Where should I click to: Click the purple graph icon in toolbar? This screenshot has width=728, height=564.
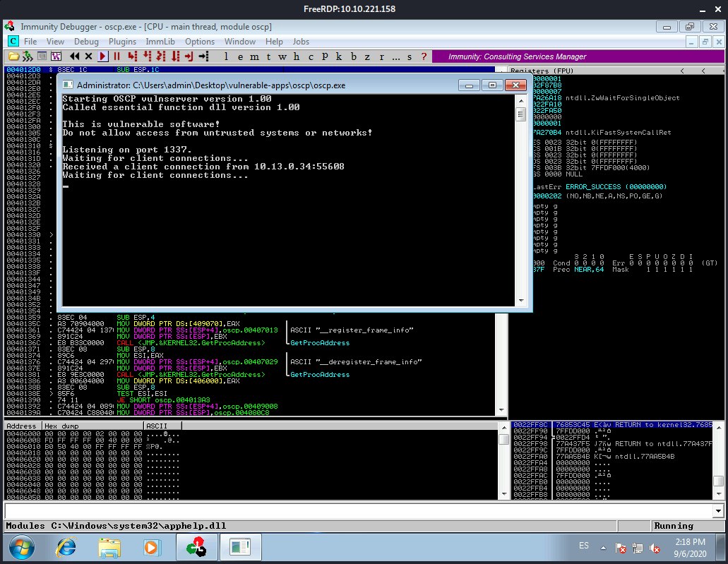(56, 56)
